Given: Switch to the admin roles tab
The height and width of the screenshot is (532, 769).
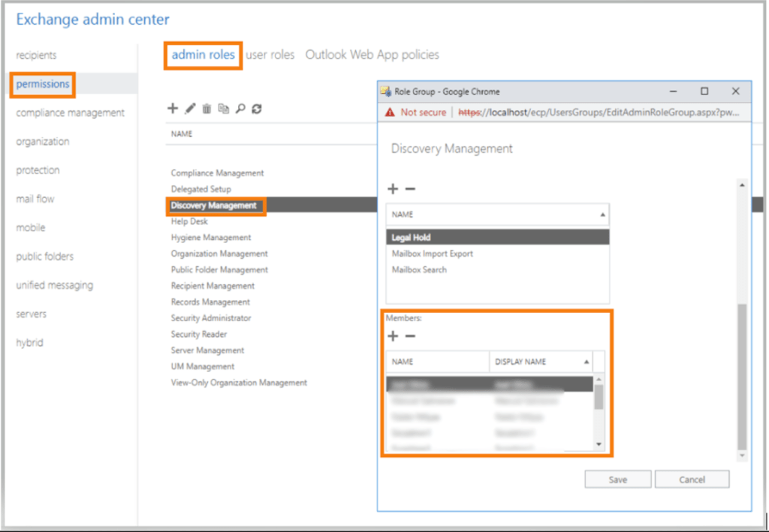Looking at the screenshot, I should pyautogui.click(x=203, y=55).
